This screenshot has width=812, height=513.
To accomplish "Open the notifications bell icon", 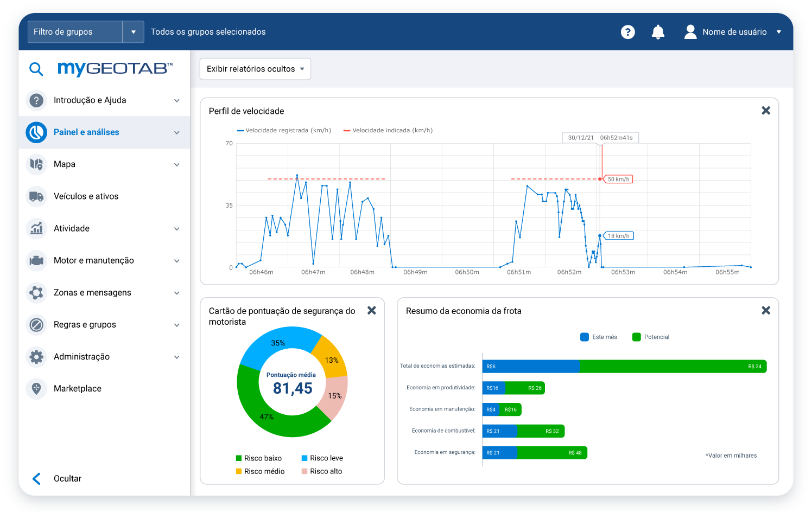I will pyautogui.click(x=658, y=32).
